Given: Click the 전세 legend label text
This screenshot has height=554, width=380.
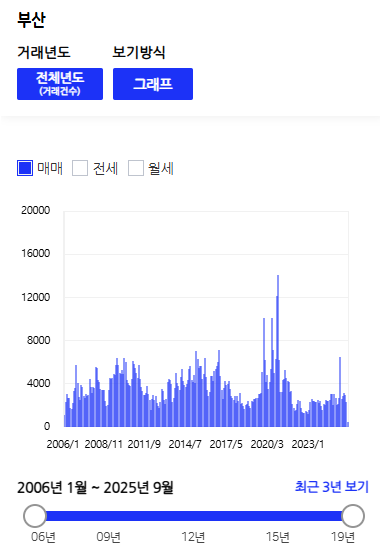Looking at the screenshot, I should click(x=105, y=168).
